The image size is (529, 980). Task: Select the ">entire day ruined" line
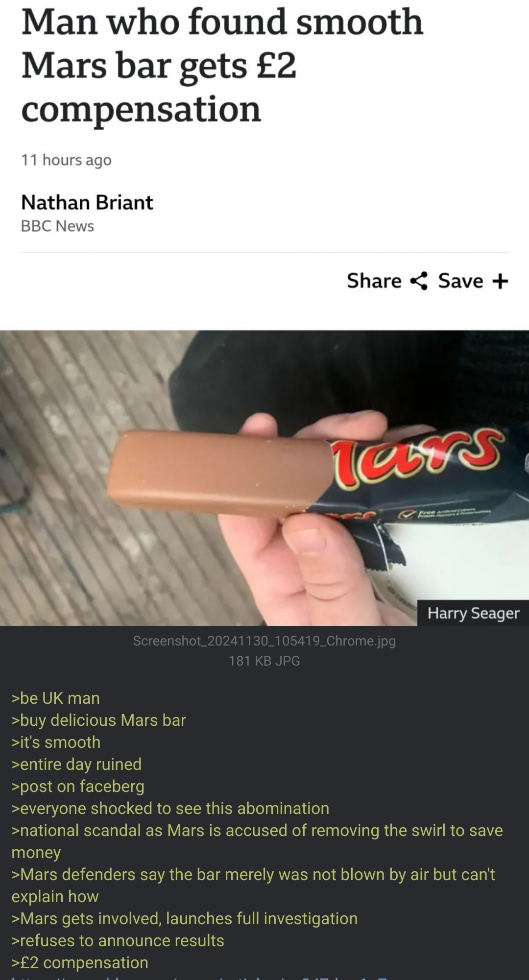(77, 764)
